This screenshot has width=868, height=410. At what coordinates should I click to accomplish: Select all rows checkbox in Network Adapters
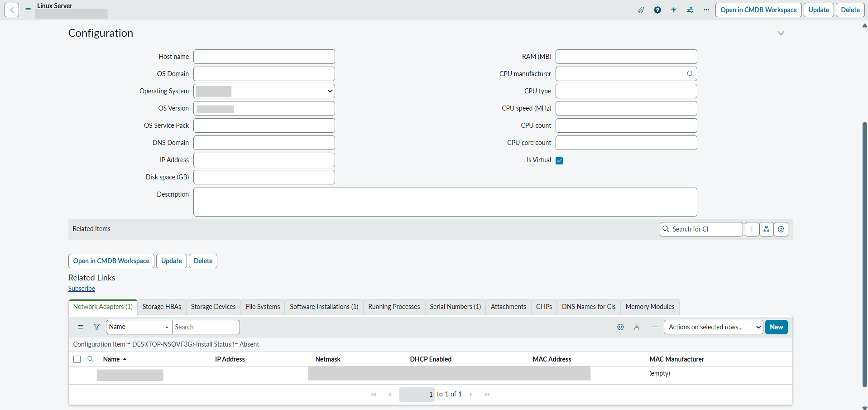77,359
